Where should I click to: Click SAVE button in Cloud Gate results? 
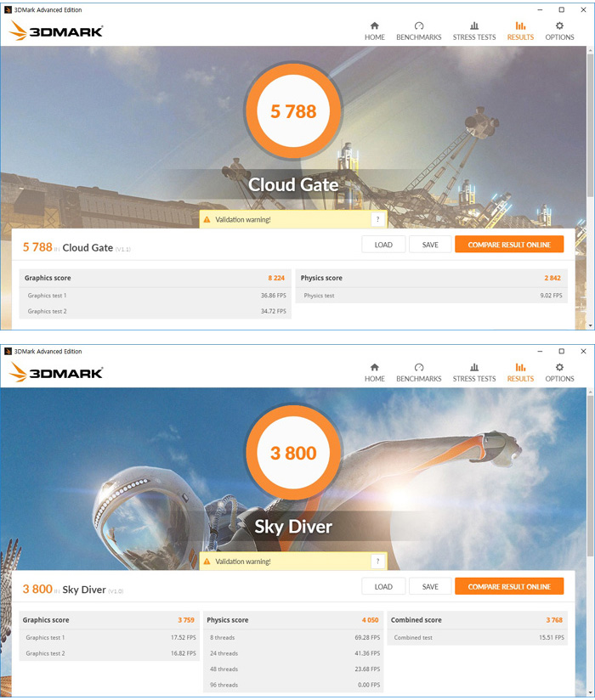tap(430, 245)
